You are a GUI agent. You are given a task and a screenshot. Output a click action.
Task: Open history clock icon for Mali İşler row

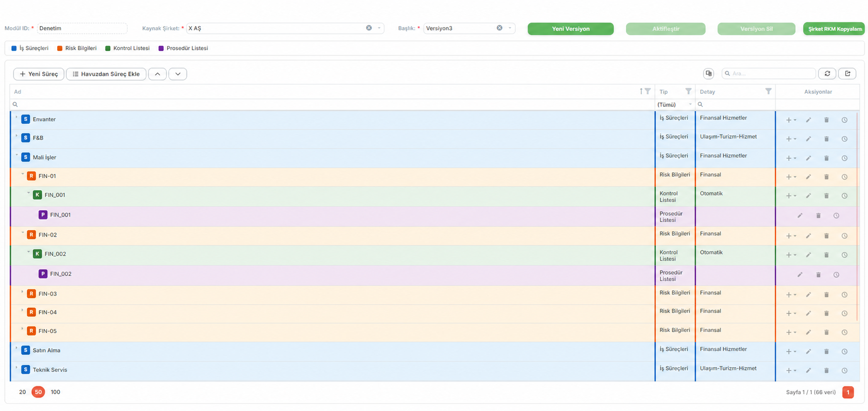844,158
